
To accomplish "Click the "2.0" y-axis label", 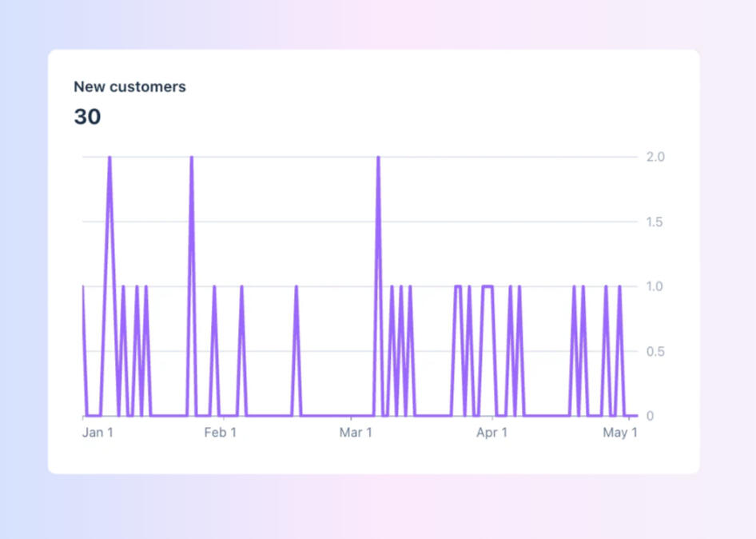I will click(655, 157).
